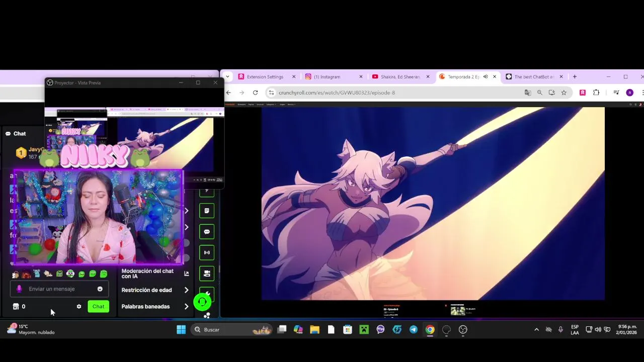Open the pink extension icon in Chrome toolbar
This screenshot has height=362, width=644.
coord(583,93)
